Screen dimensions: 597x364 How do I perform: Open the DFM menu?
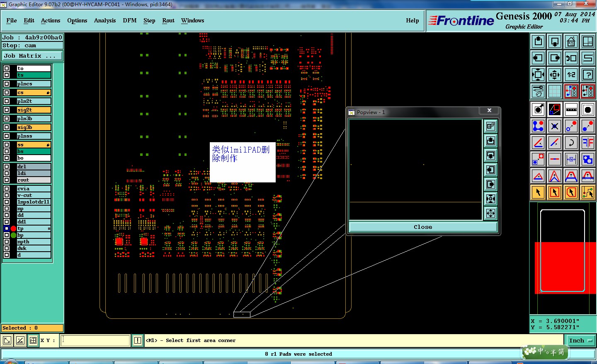pyautogui.click(x=130, y=20)
